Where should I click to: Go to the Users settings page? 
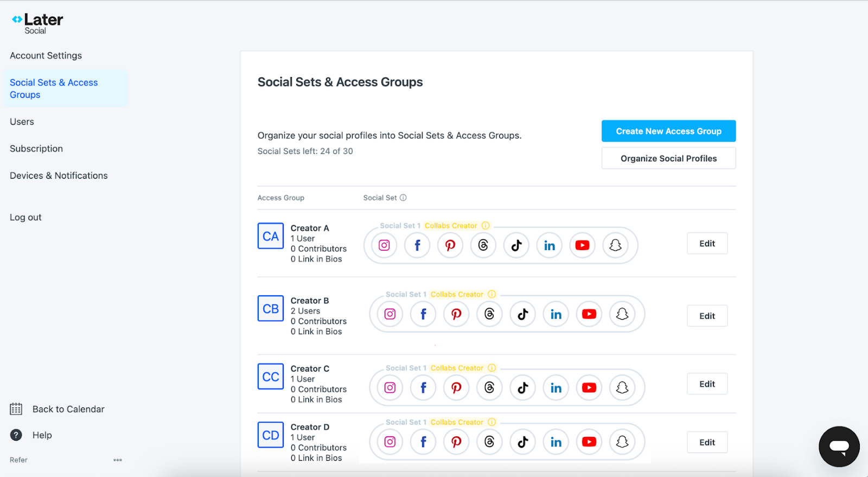pyautogui.click(x=22, y=122)
